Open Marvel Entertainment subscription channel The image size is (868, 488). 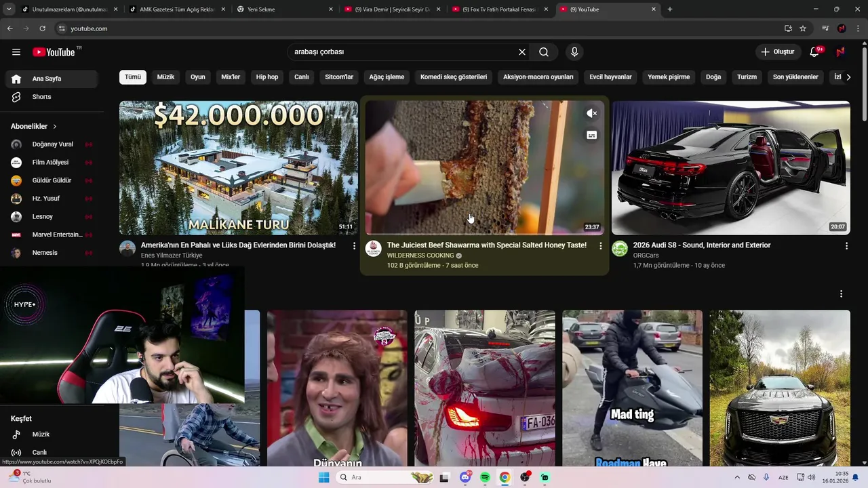coord(52,235)
